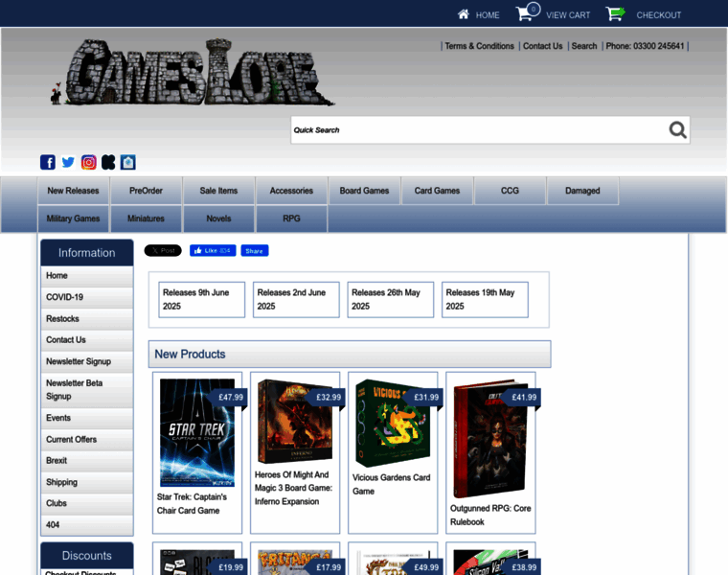728x575 pixels.
Task: Open Releases 19th May 2025
Action: click(x=485, y=300)
